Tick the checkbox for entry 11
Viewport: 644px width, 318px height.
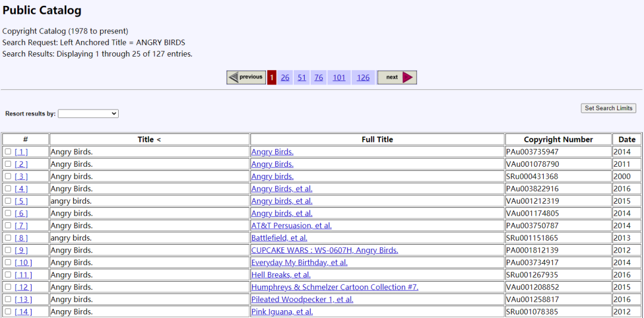tap(8, 275)
